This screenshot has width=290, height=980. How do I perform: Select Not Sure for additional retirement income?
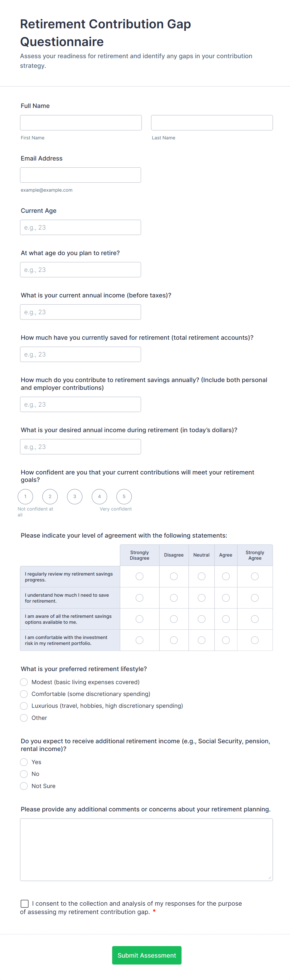(x=24, y=786)
